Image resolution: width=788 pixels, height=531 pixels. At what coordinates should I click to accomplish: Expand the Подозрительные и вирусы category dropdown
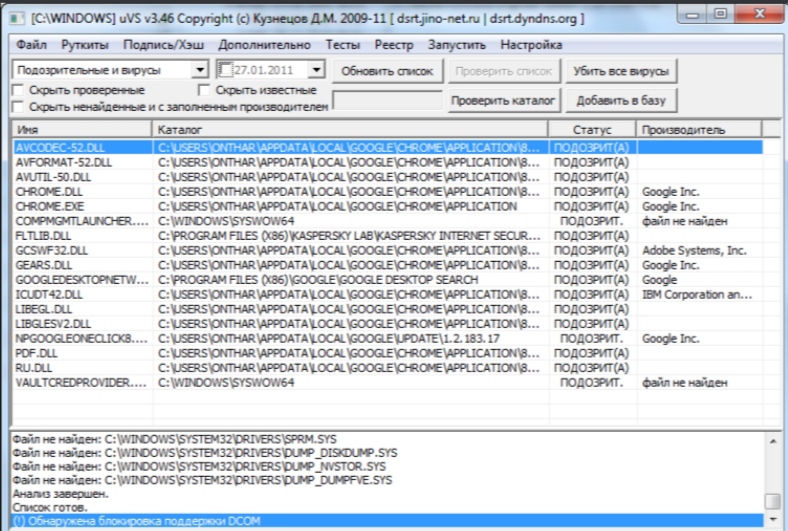click(x=199, y=70)
